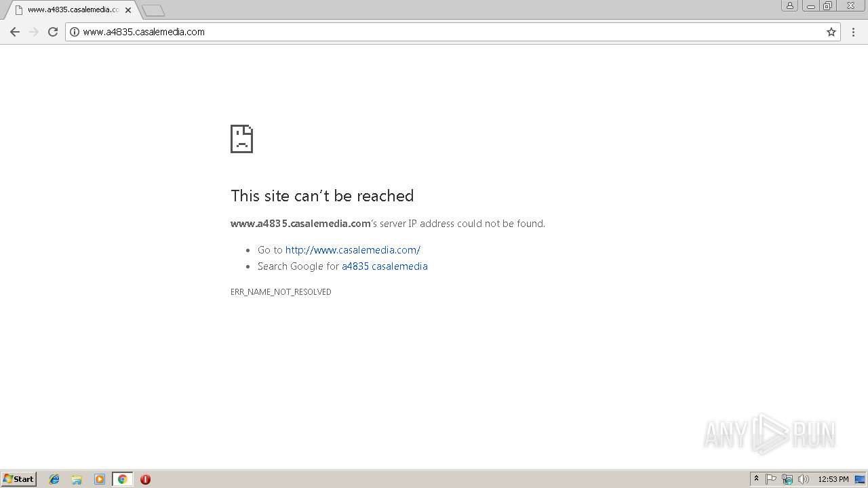The image size is (868, 488).
Task: Close the Chrome window
Action: [851, 5]
